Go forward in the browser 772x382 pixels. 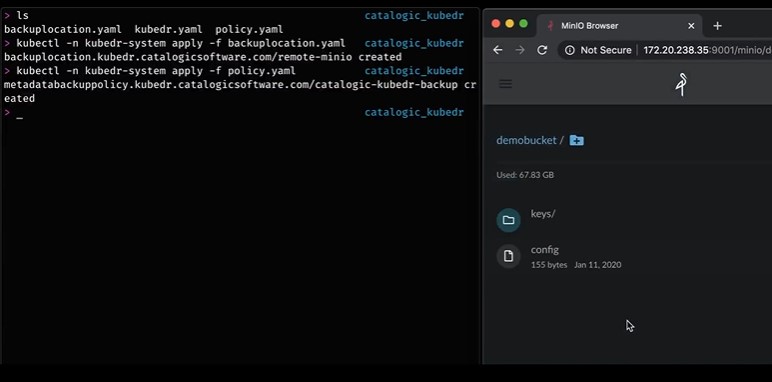[x=520, y=50]
